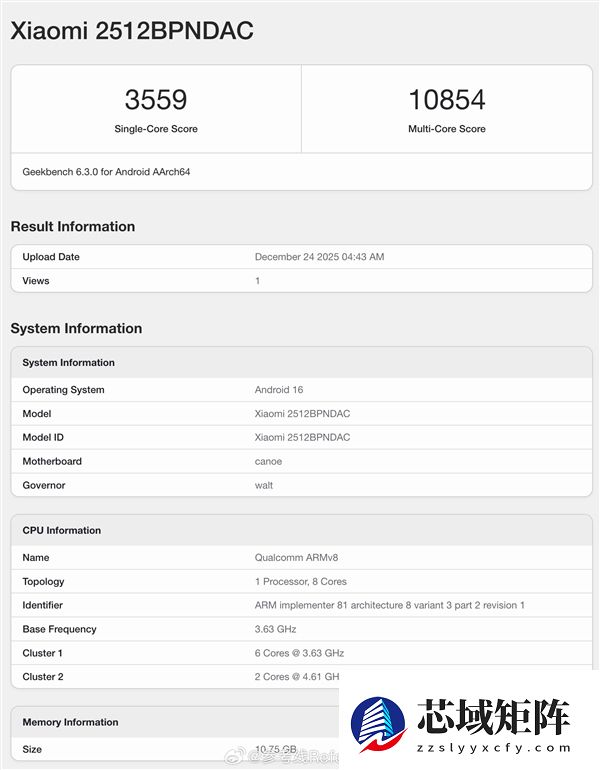Click the Xiaomi 2512BPNDAC page title
Image resolution: width=600 pixels, height=770 pixels.
pos(131,31)
